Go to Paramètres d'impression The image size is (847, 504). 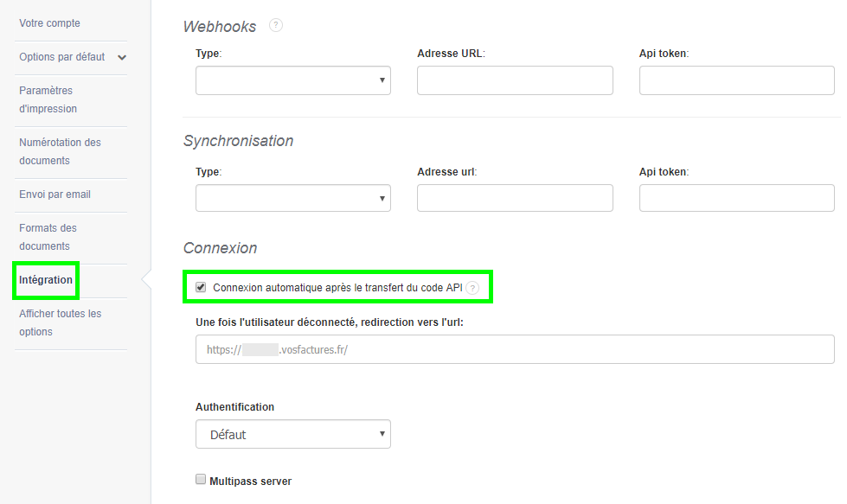click(46, 100)
